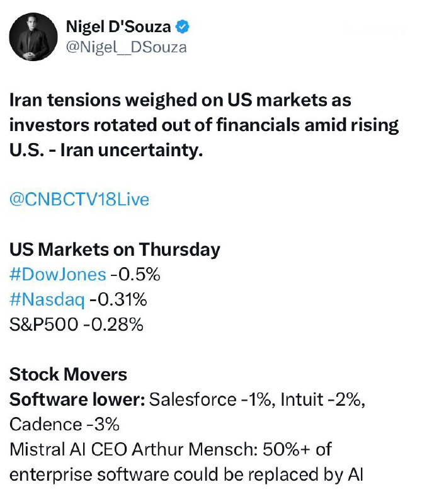
Task: Click the bold 'Software lower:' label
Action: 77,399
